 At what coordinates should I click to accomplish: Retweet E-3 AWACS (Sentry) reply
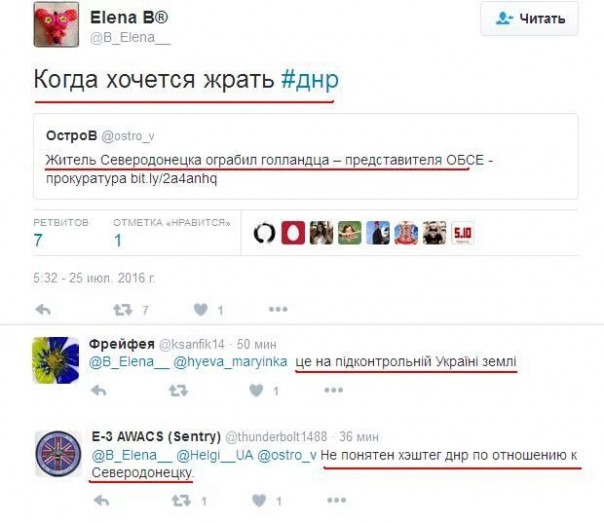click(x=181, y=501)
